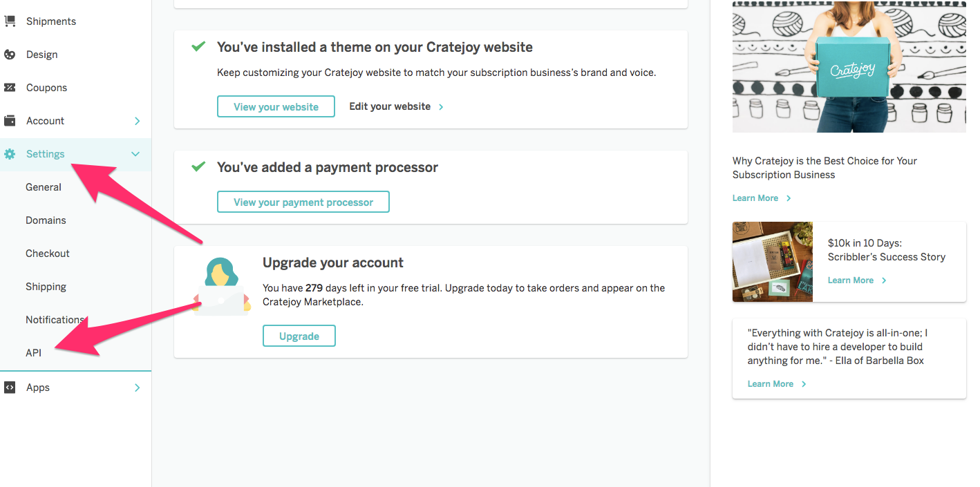Click the Account wallet icon
The width and height of the screenshot is (980, 487).
coord(10,121)
